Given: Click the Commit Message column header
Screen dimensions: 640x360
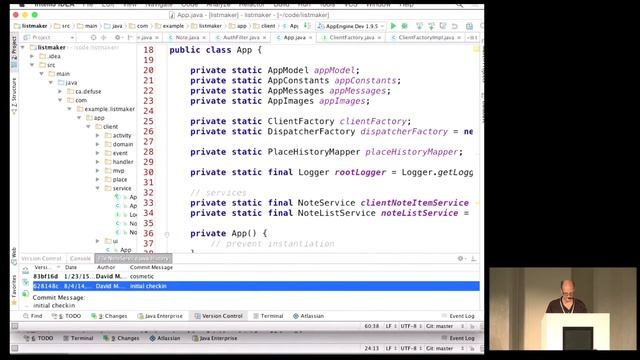Looking at the screenshot, I should [151, 267].
